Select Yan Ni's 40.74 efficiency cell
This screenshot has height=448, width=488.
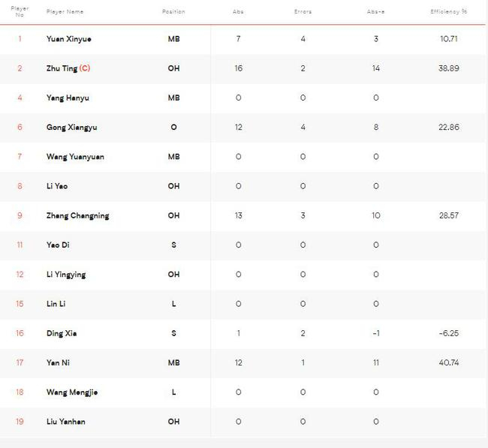(x=449, y=363)
